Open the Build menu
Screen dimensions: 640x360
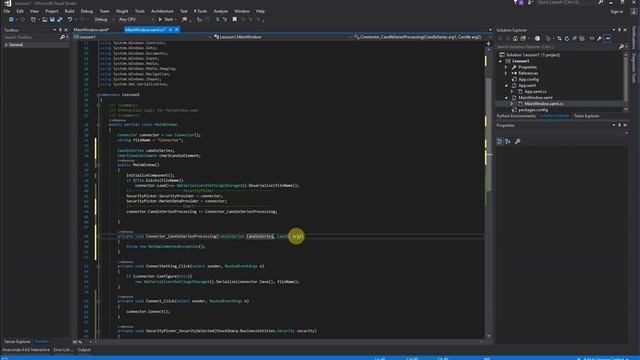[x=69, y=11]
